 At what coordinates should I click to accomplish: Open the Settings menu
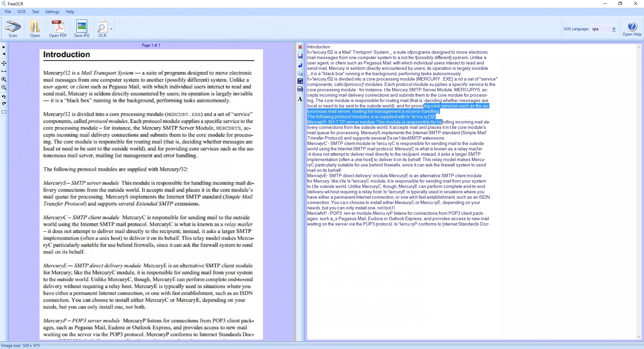[x=52, y=12]
